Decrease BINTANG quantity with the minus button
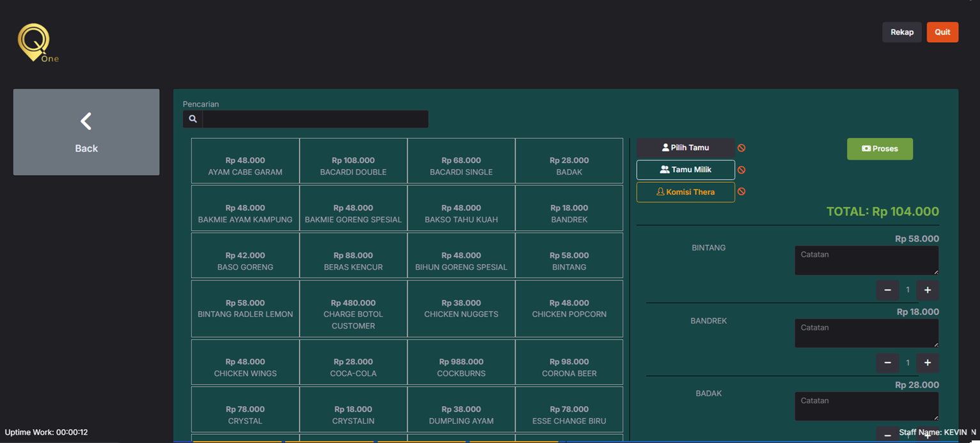 [887, 290]
